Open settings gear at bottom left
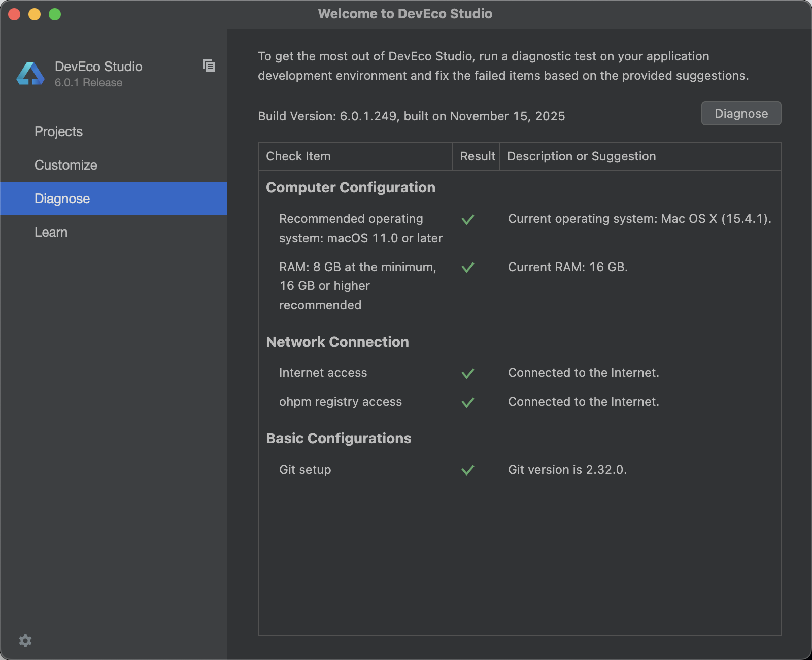The width and height of the screenshot is (812, 660). pos(25,641)
